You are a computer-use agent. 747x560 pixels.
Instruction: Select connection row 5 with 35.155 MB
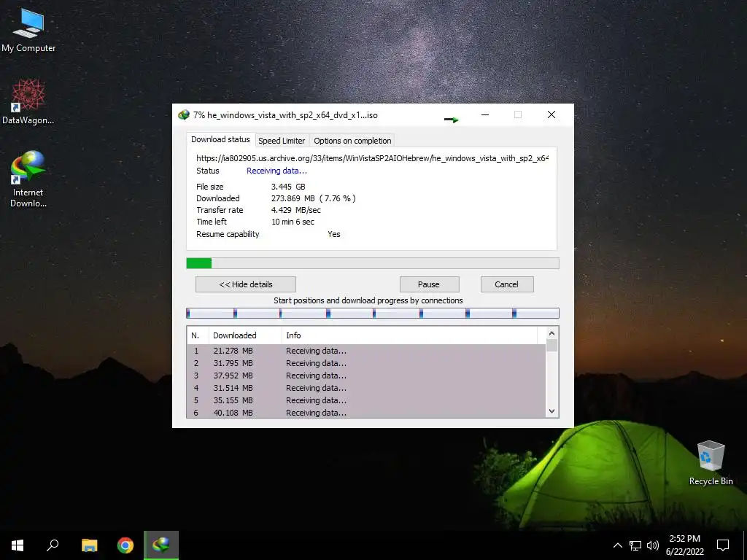pyautogui.click(x=366, y=400)
